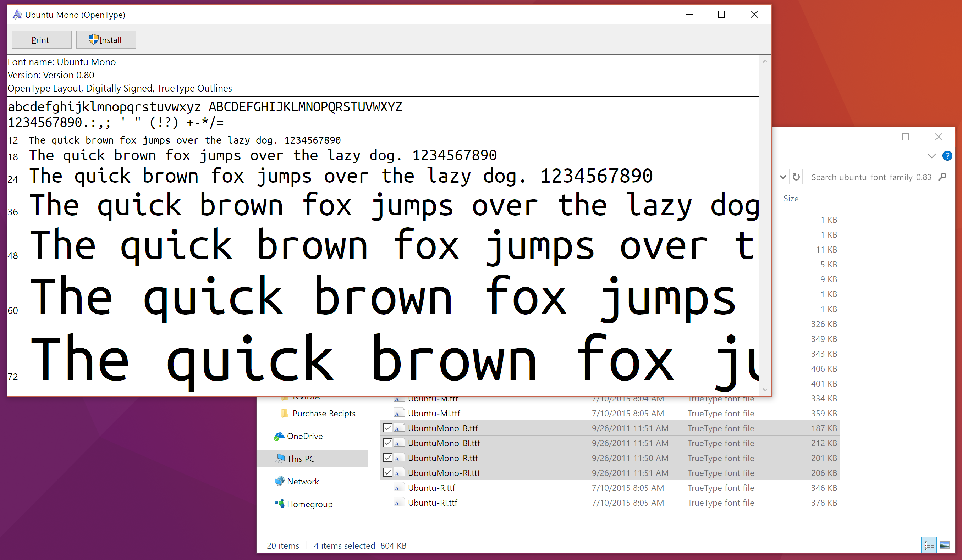The image size is (962, 560).
Task: Open Purchase Recipts folder in navigation pane
Action: click(x=324, y=413)
